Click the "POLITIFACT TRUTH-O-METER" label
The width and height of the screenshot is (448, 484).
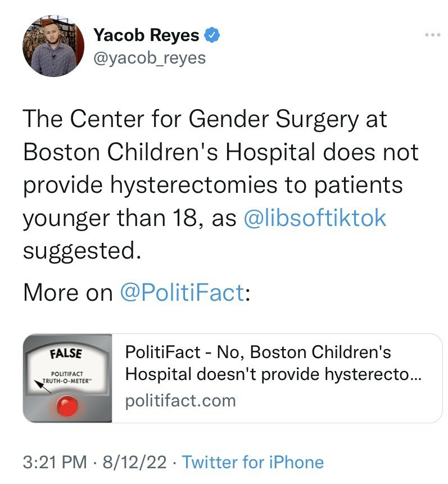click(x=67, y=376)
